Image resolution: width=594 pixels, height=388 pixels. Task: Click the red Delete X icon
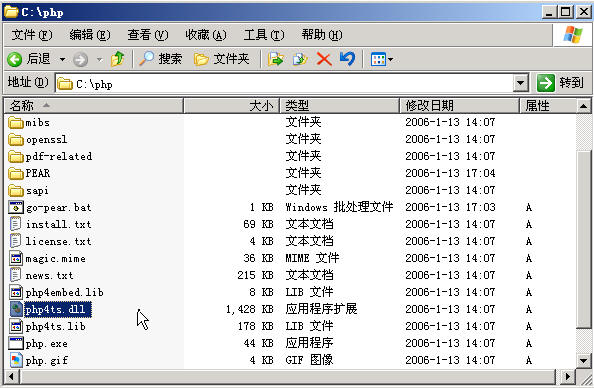[x=324, y=59]
